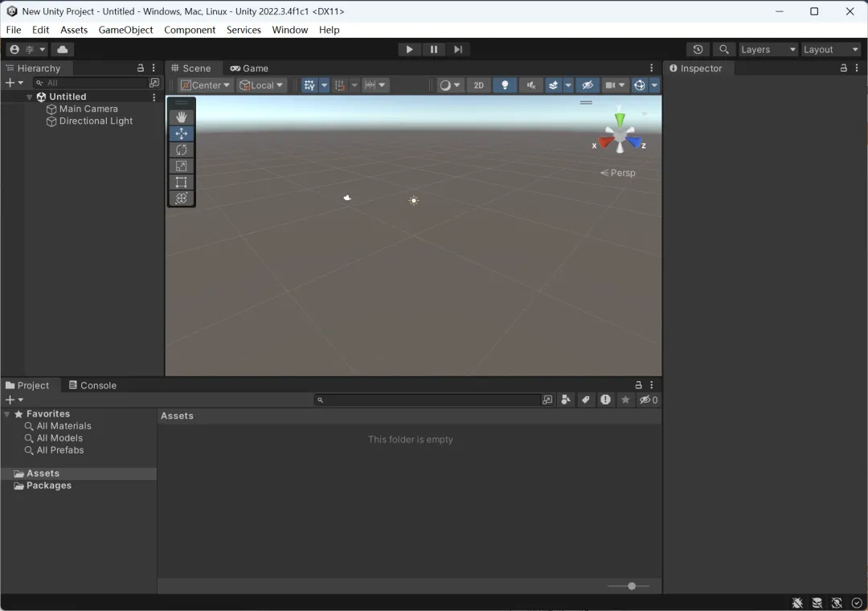Click the Project panel search field
868x611 pixels.
click(428, 400)
